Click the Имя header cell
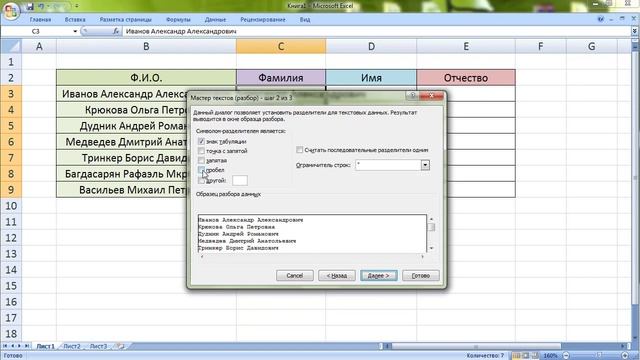This screenshot has width=640, height=360. pos(371,78)
